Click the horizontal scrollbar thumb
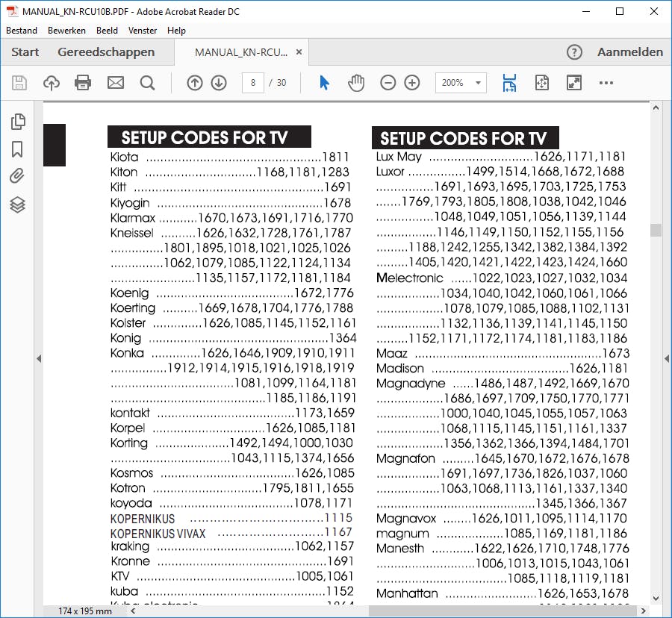Screen dimensions: 672x618 [x=502, y=611]
